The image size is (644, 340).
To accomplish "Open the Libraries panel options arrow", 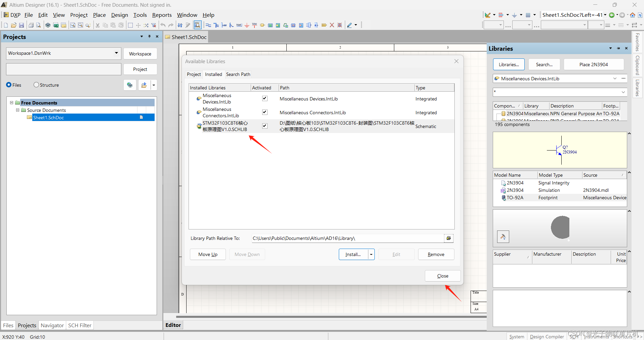I will click(x=610, y=48).
